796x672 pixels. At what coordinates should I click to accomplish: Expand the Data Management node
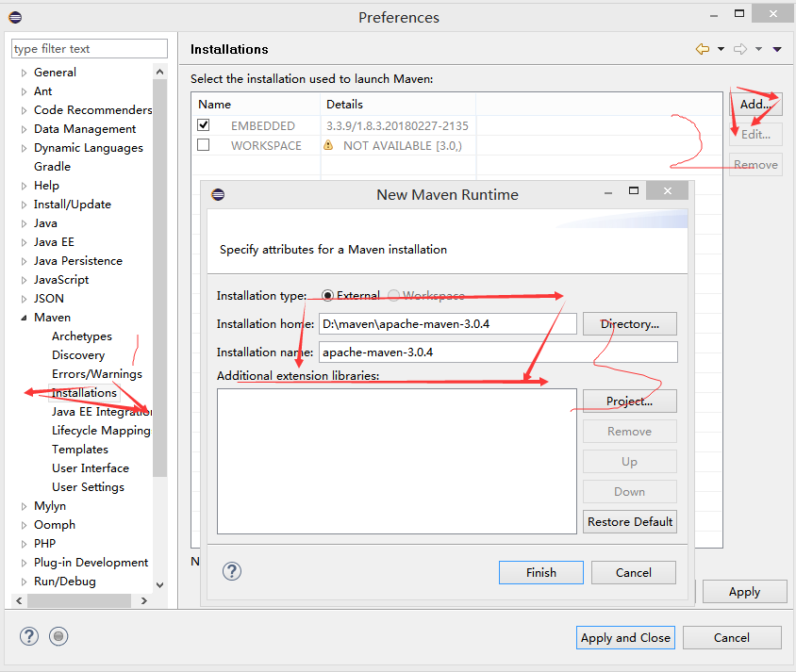[24, 129]
